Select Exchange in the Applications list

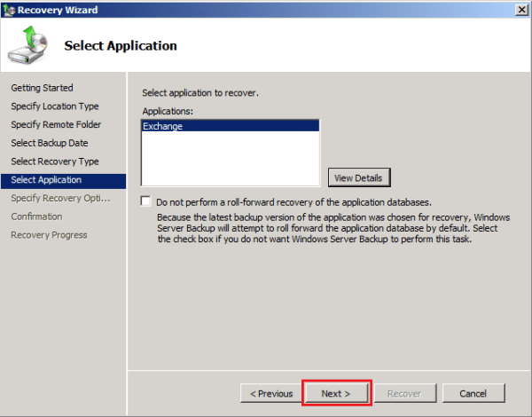tap(230, 126)
